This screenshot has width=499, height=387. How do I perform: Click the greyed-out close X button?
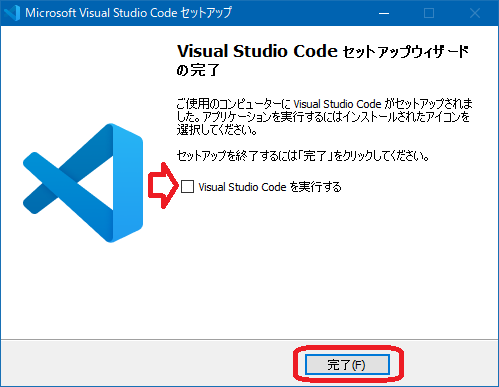[x=475, y=13]
